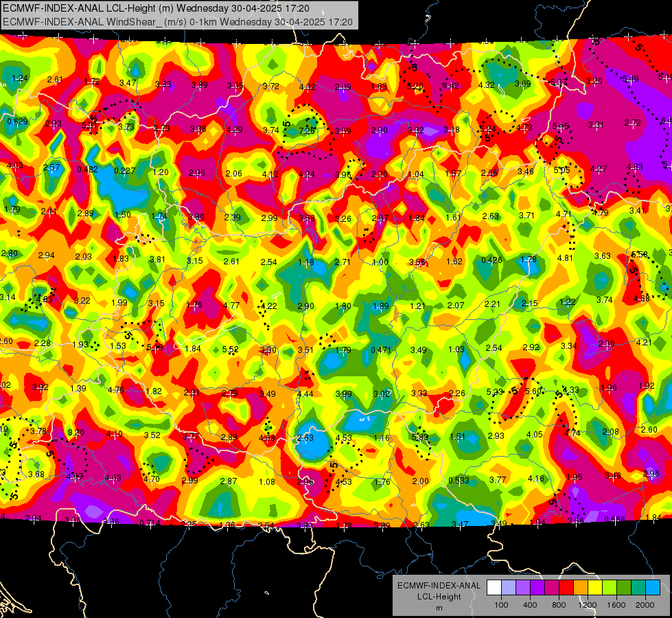The image size is (672, 618).
Task: Click the grid value 4.70
Action: coord(151,479)
